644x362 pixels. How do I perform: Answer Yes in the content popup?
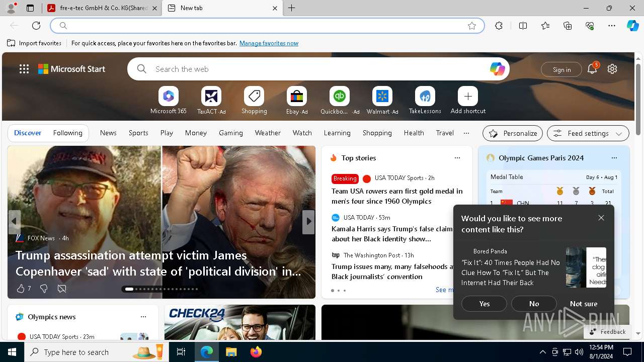485,304
